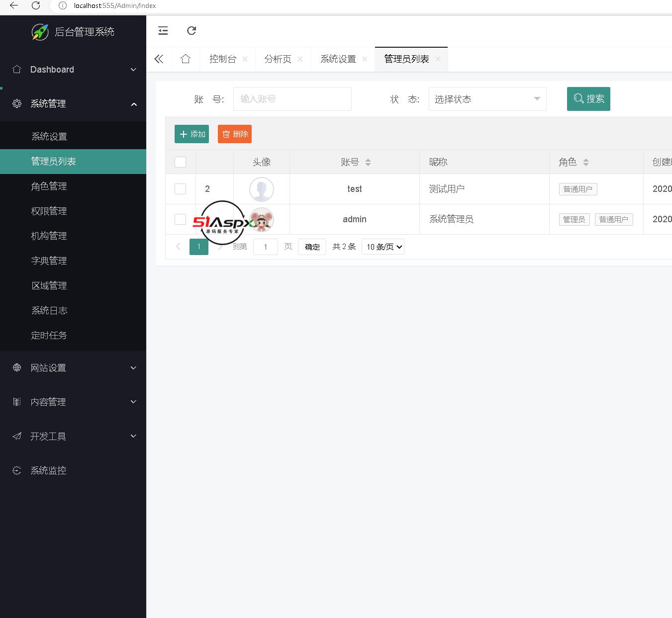Click the 搜索 search button
This screenshot has height=618, width=672.
coord(588,99)
